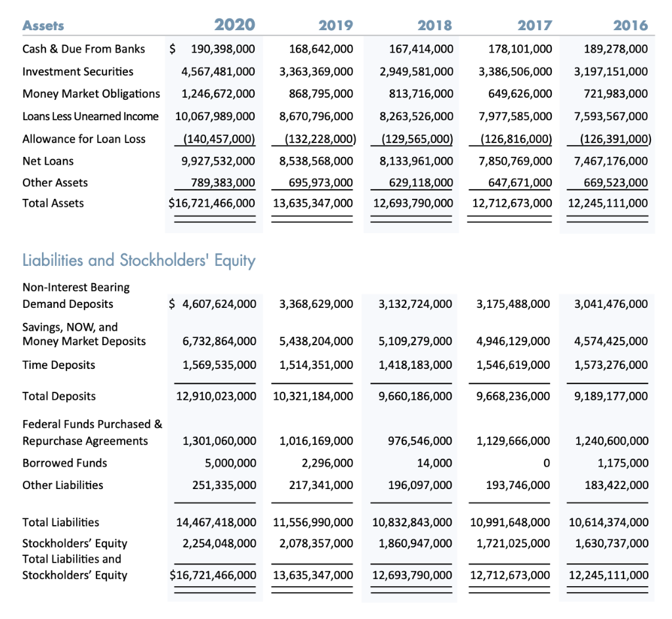This screenshot has width=672, height=619.
Task: Click the Liabilities and Stockholders' Equity heading
Action: [x=140, y=260]
